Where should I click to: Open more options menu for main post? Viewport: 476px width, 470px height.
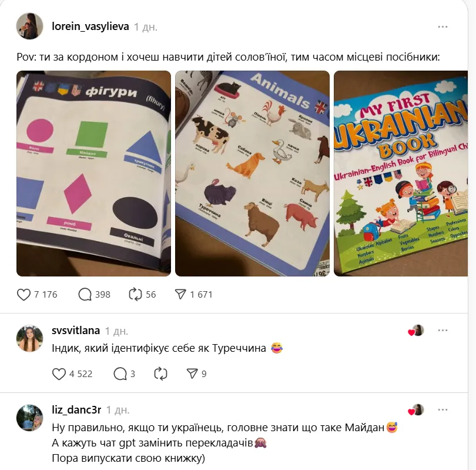(443, 26)
